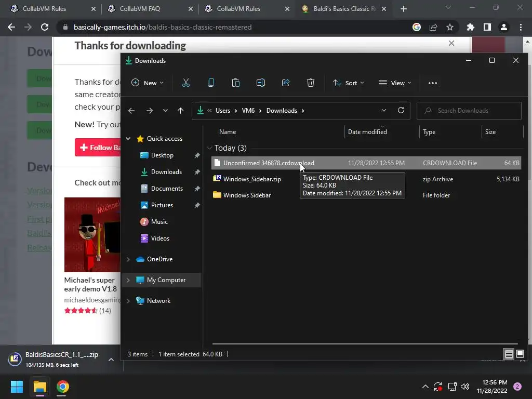This screenshot has width=532, height=399.
Task: Select Desktop in Quick access
Action: 162,155
